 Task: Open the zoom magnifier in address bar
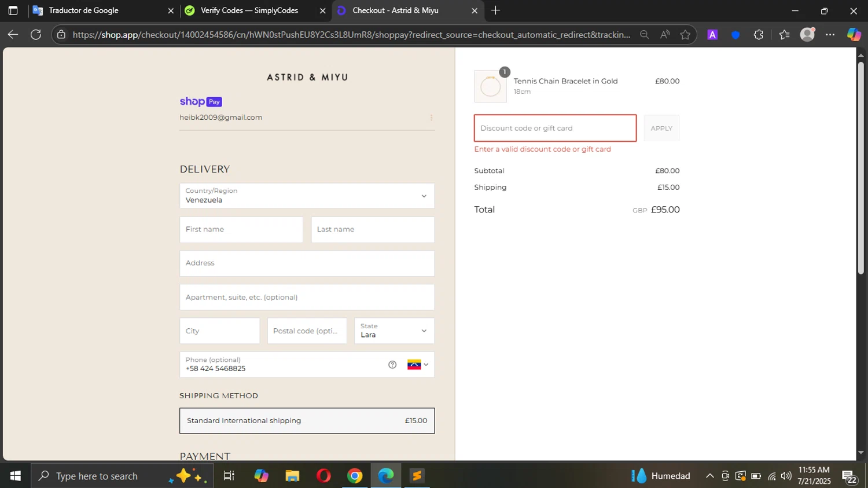644,35
